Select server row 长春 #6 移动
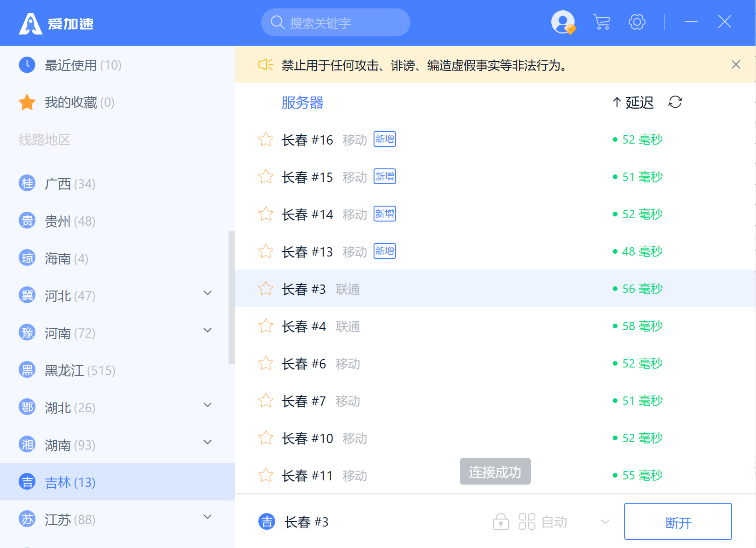Screen dimensions: 756x548 tap(495, 363)
